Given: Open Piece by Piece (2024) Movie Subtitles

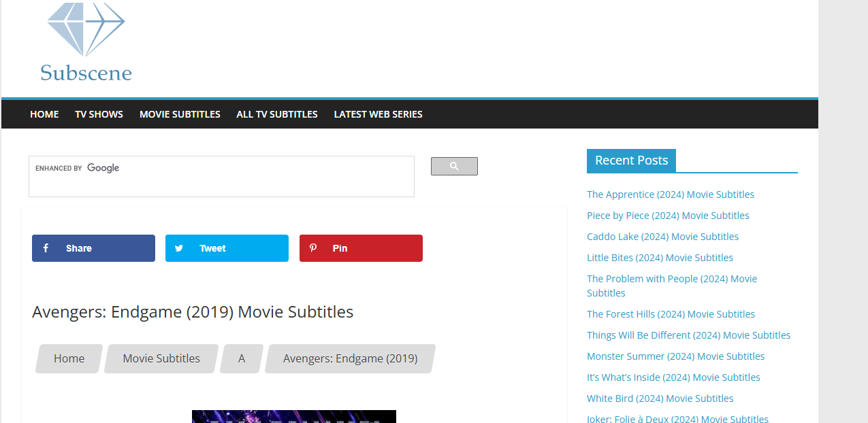Looking at the screenshot, I should point(668,216).
